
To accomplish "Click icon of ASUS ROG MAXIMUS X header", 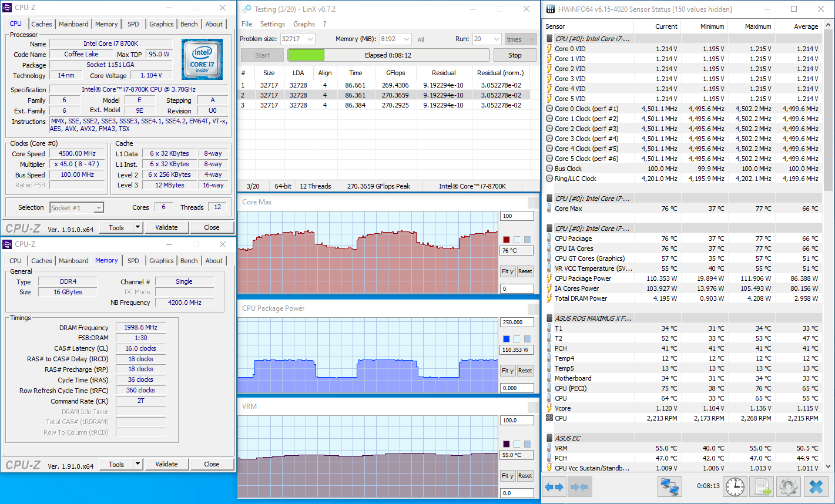I will coord(549,318).
